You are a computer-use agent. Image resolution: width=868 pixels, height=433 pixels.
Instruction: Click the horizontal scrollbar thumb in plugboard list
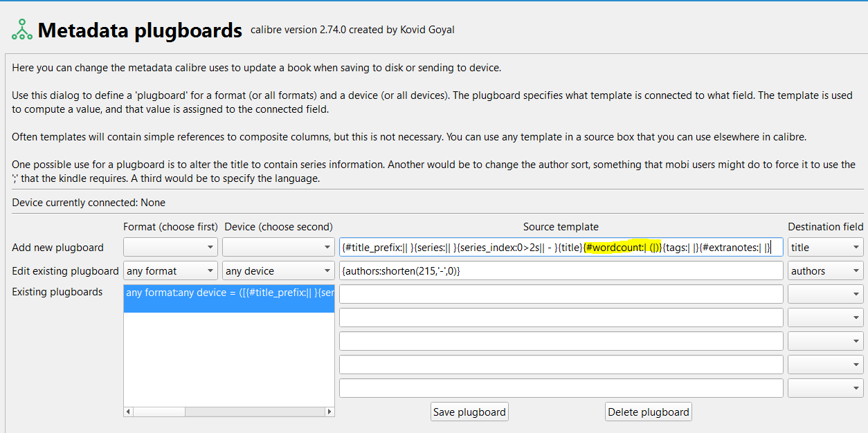[x=160, y=412]
